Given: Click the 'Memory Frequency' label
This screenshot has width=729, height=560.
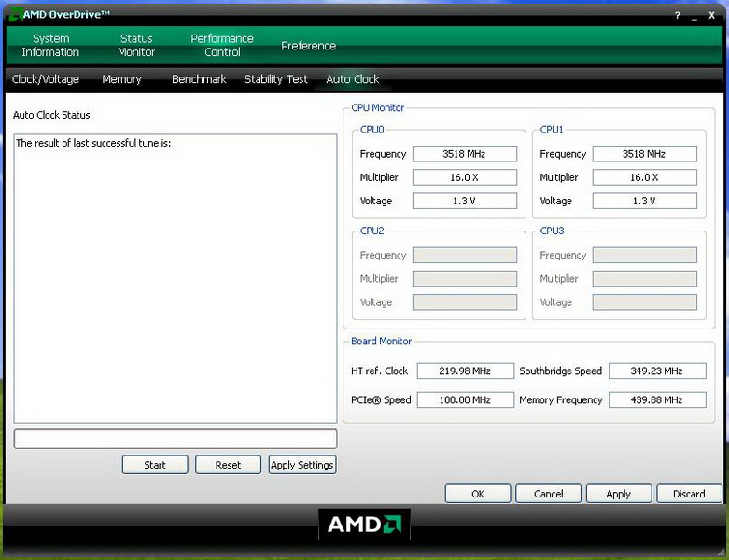Looking at the screenshot, I should pyautogui.click(x=561, y=399).
